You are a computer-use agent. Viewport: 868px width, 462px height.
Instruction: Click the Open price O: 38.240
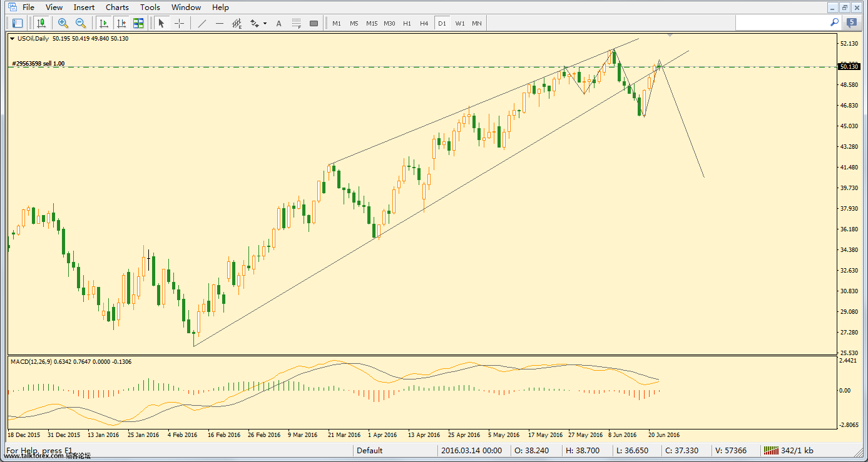[x=531, y=451]
